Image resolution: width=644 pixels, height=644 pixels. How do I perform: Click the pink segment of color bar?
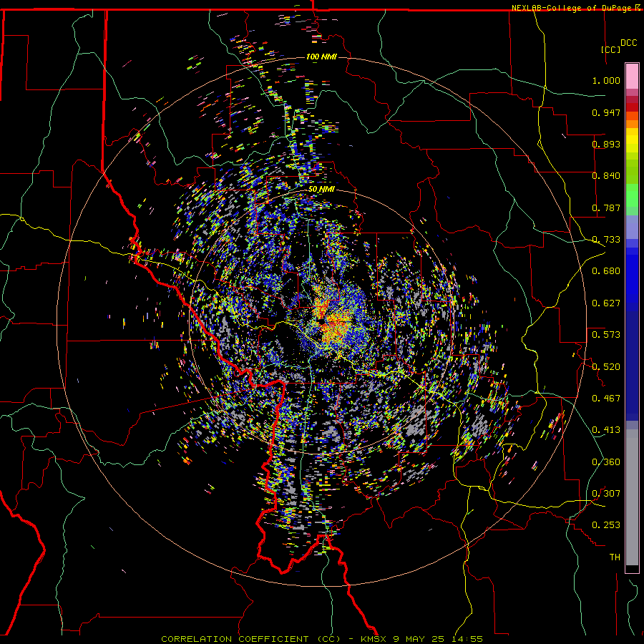pos(632,76)
